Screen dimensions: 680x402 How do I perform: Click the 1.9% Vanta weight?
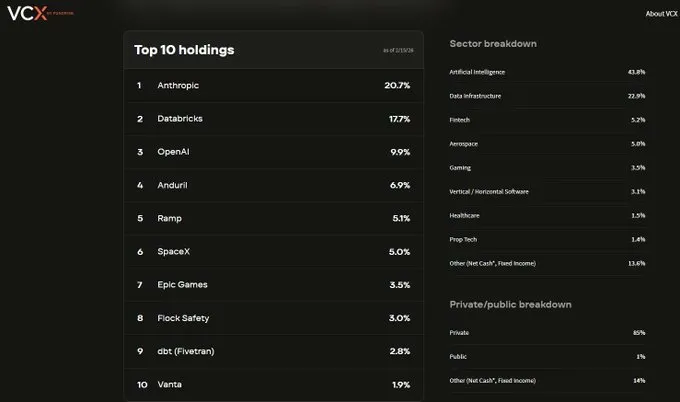(401, 385)
